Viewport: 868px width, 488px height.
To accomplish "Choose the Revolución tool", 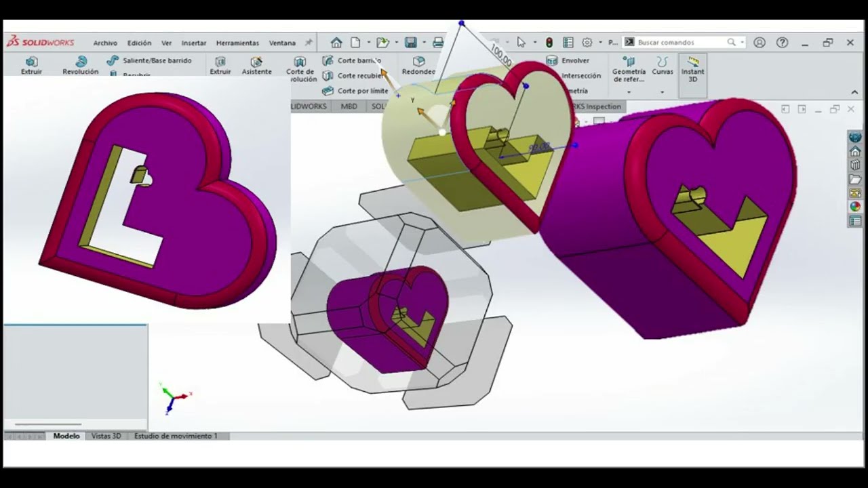I will 80,66.
